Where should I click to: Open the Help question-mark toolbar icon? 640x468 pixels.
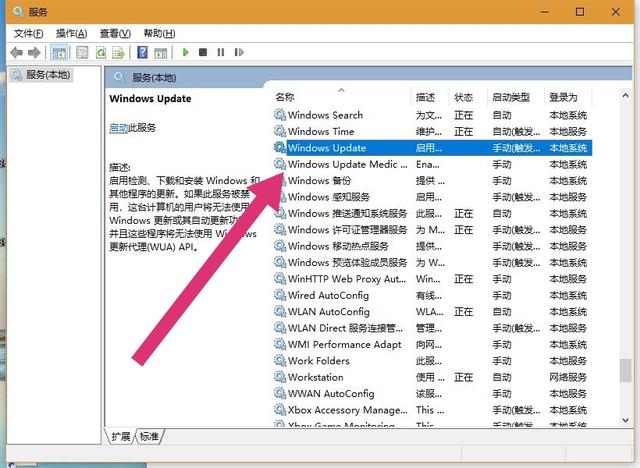point(142,52)
